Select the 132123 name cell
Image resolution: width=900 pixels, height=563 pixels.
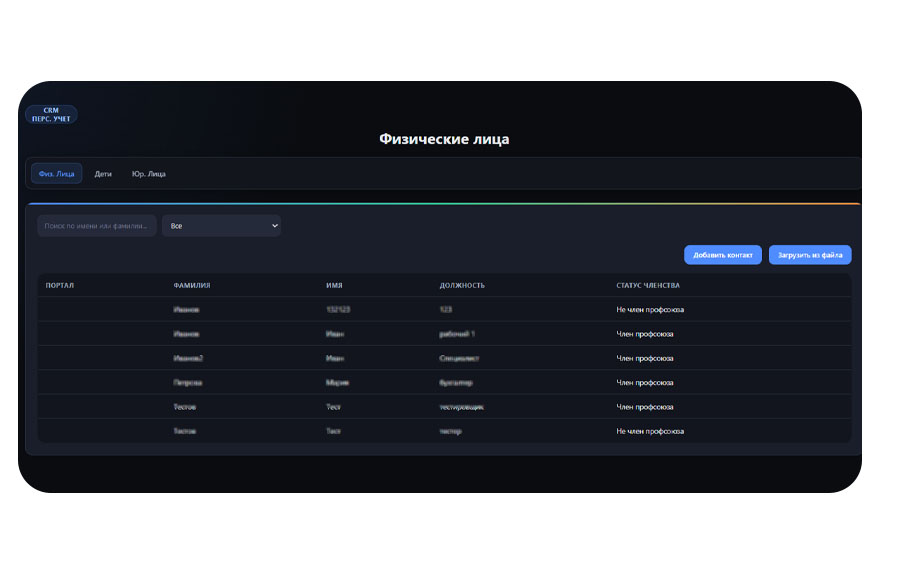[x=338, y=309]
